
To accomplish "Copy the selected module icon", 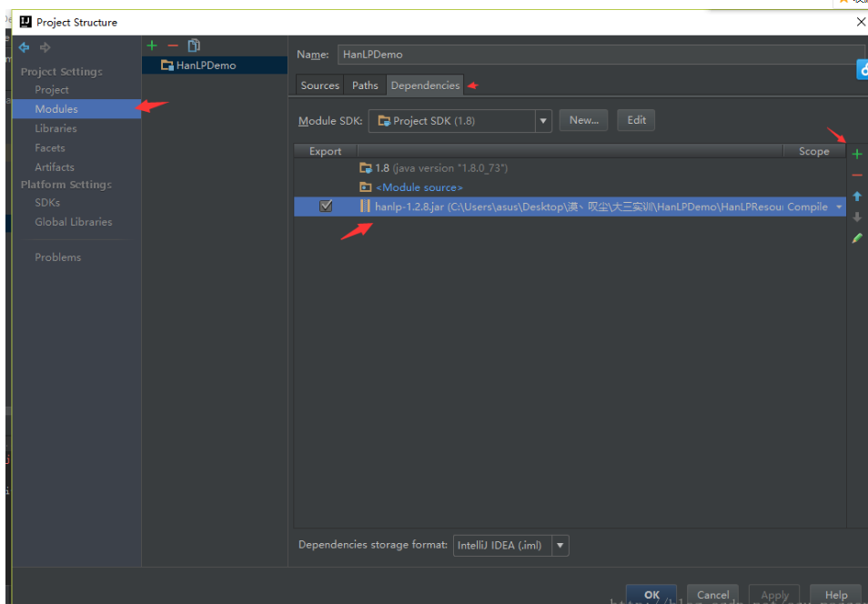I will pos(194,45).
